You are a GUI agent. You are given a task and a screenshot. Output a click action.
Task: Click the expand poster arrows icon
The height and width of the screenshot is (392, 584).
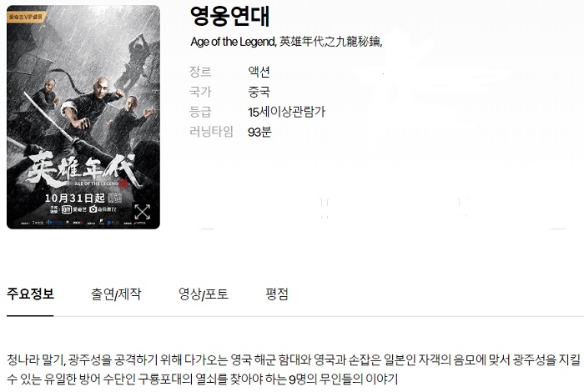pyautogui.click(x=143, y=212)
